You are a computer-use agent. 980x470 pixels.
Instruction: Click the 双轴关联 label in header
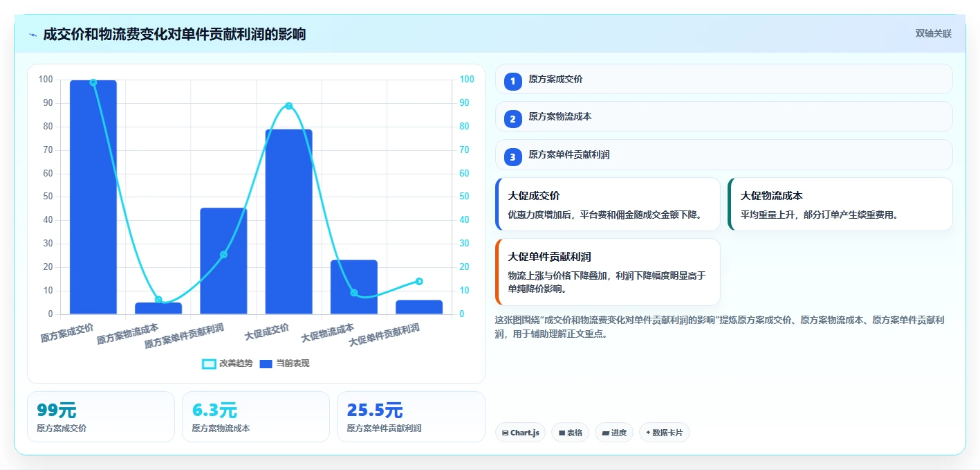pyautogui.click(x=934, y=34)
